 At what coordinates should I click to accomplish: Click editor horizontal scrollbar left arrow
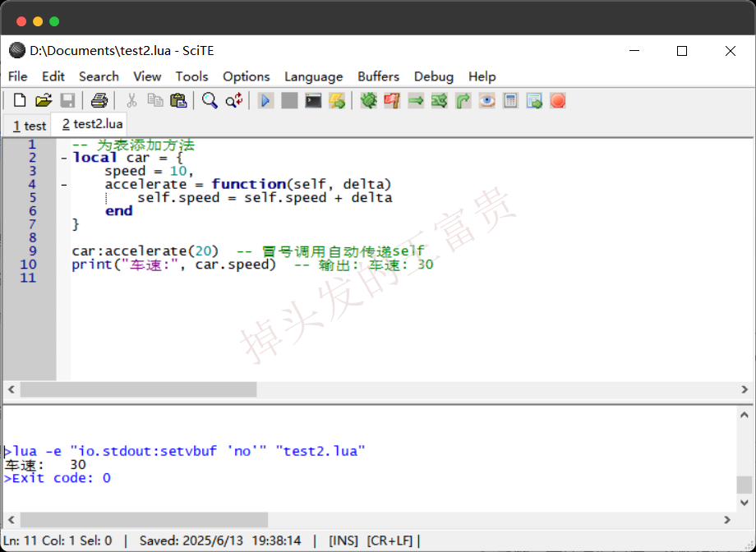12,389
